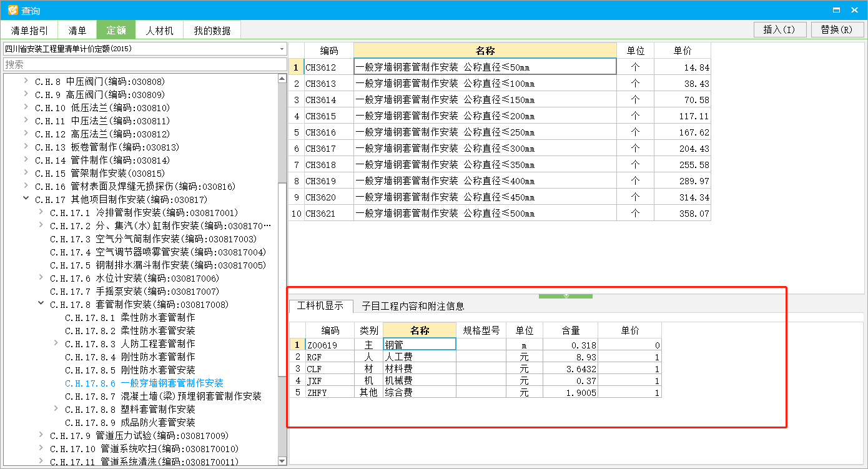This screenshot has height=469, width=868.
Task: Maximize the 查询 window
Action: point(836,10)
